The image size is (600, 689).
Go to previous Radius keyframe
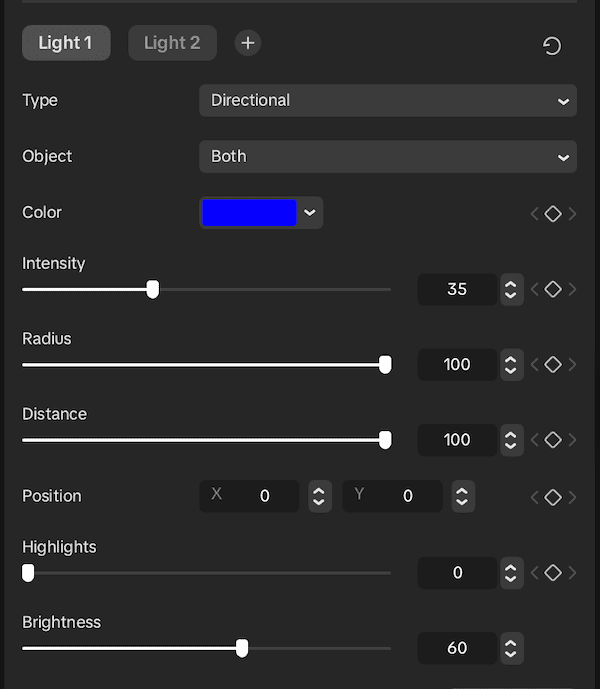pyautogui.click(x=535, y=365)
